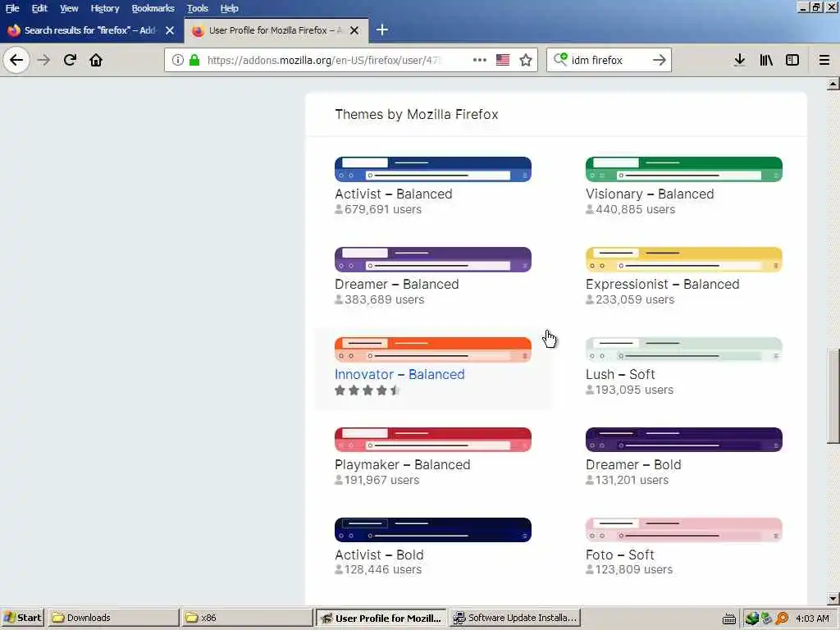Open the hamburger application menu
840x630 pixels.
[824, 60]
